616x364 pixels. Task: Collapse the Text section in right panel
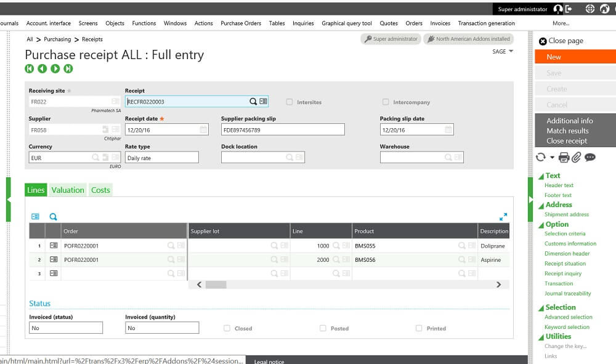(x=541, y=176)
